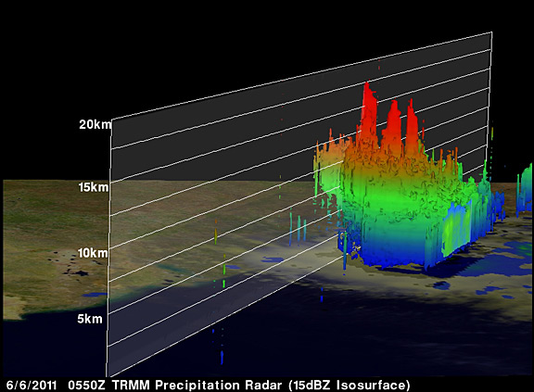Click the 15km altitude label
The width and height of the screenshot is (534, 392).
click(x=94, y=187)
